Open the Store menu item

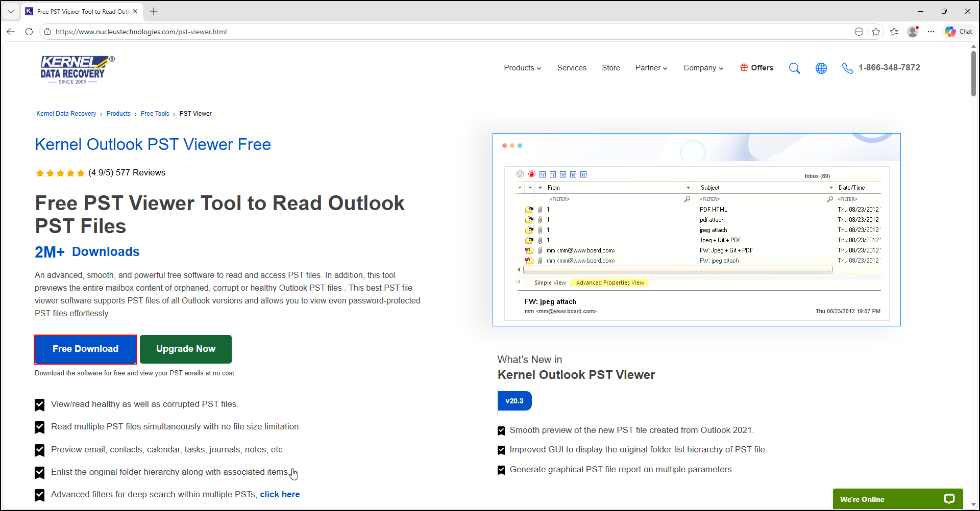611,68
